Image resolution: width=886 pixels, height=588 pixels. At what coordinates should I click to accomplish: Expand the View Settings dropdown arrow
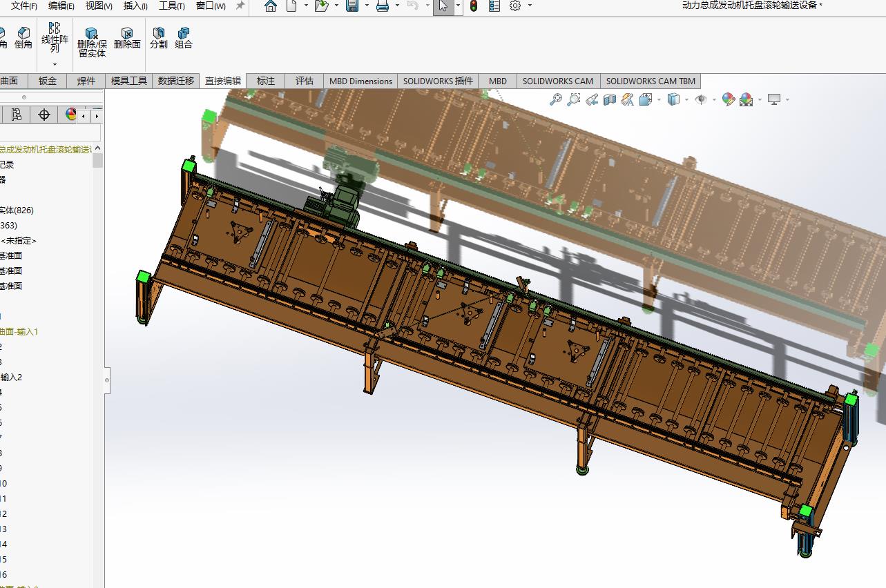click(x=787, y=99)
